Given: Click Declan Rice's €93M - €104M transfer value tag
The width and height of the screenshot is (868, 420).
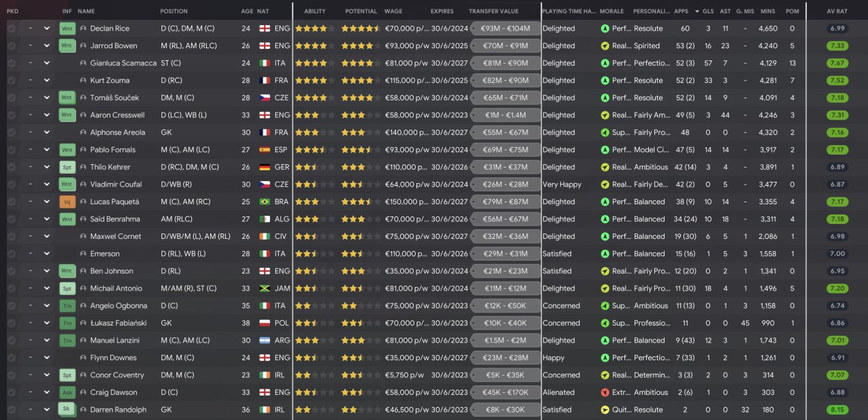Looking at the screenshot, I should [x=505, y=28].
